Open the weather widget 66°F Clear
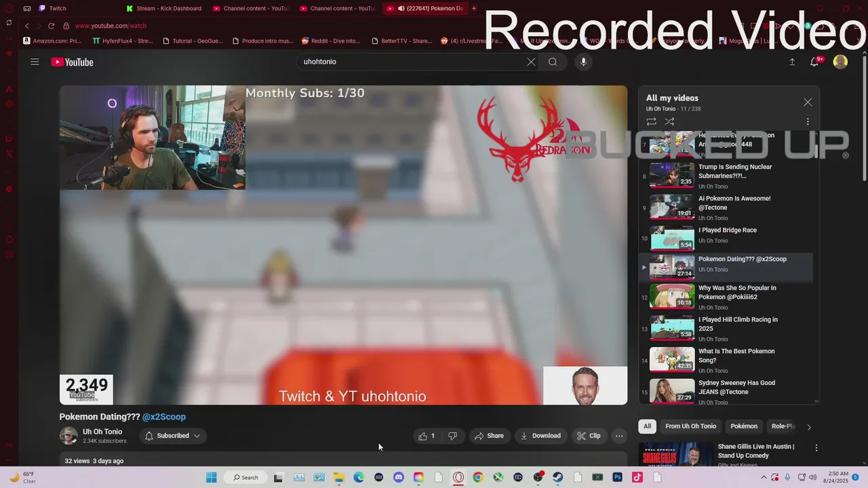This screenshot has height=488, width=868. pyautogui.click(x=22, y=477)
